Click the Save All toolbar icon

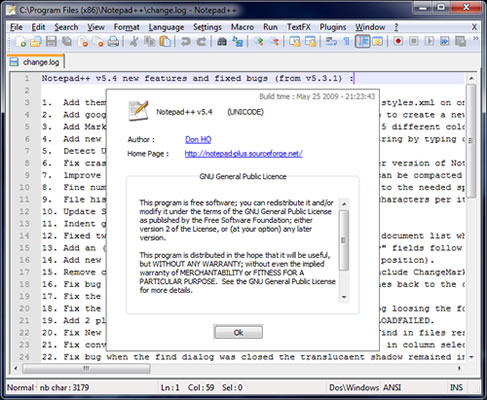click(67, 42)
